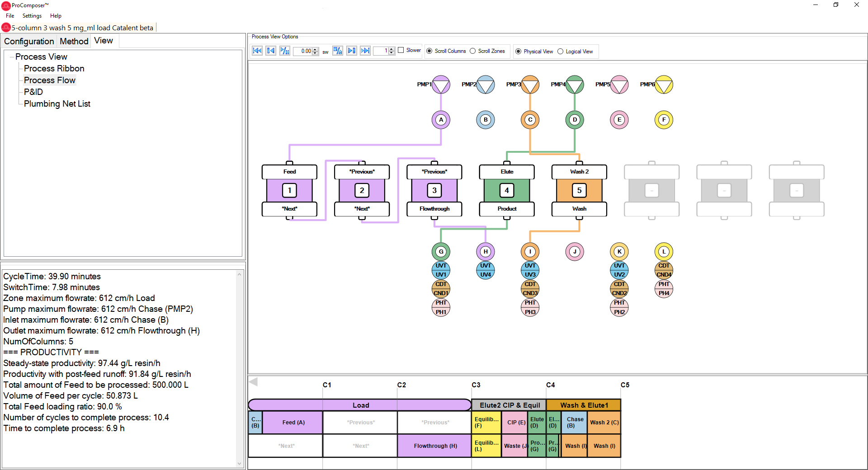This screenshot has height=470, width=868.
Task: Select outlet K circle
Action: pos(619,252)
